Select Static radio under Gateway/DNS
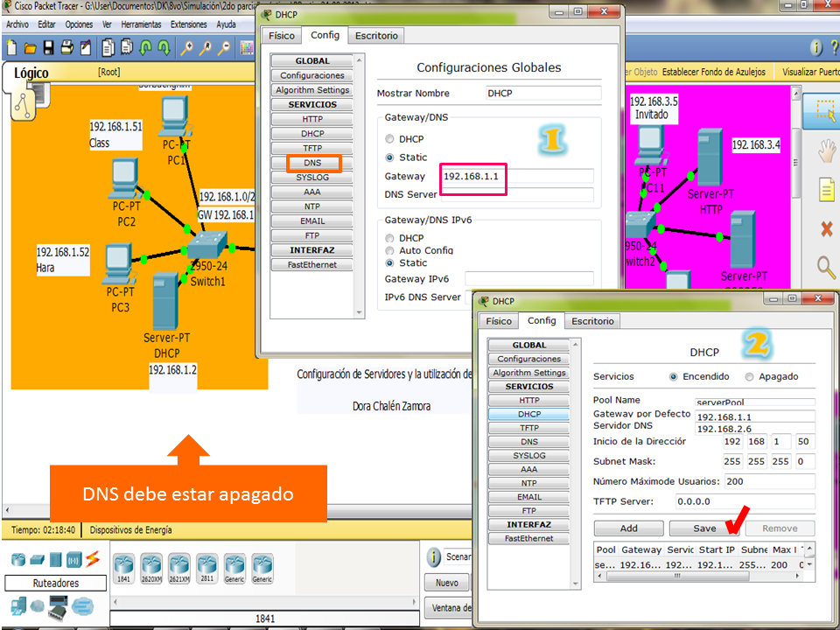Image resolution: width=840 pixels, height=630 pixels. click(389, 157)
